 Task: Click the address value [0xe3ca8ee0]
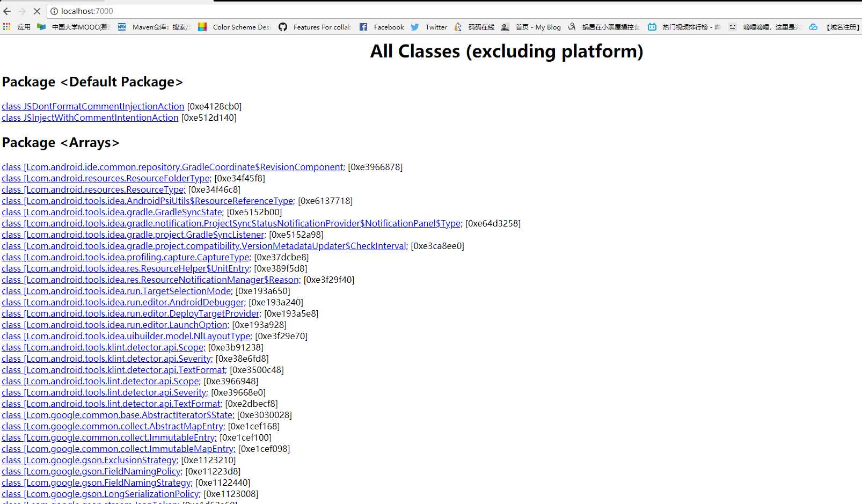click(437, 246)
